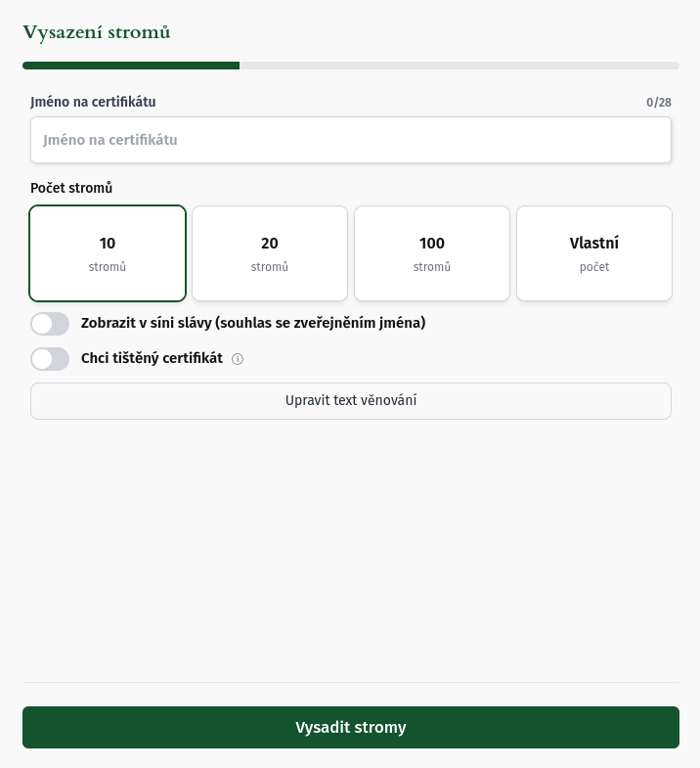Screen dimensions: 700x768
Task: Click the Jméno na certifikátu field label
Action: (93, 102)
